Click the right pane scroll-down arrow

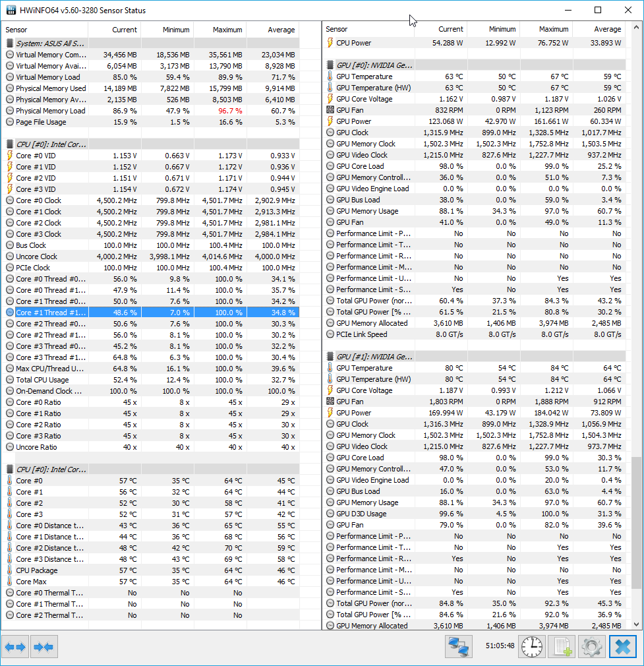pos(636,624)
